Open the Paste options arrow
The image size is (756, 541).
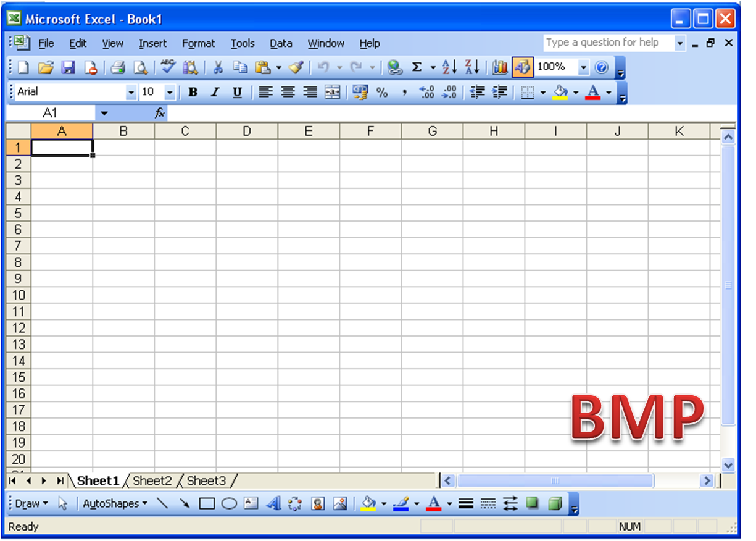[279, 67]
